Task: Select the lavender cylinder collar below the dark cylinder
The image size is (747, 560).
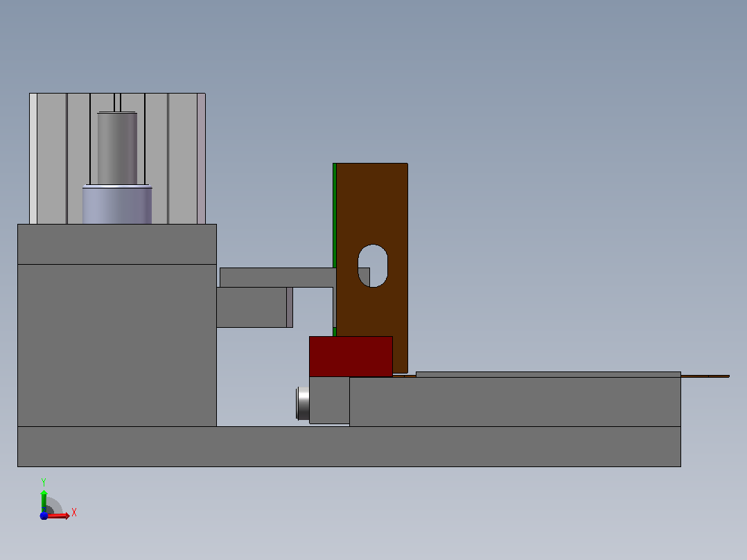Action: click(x=117, y=204)
